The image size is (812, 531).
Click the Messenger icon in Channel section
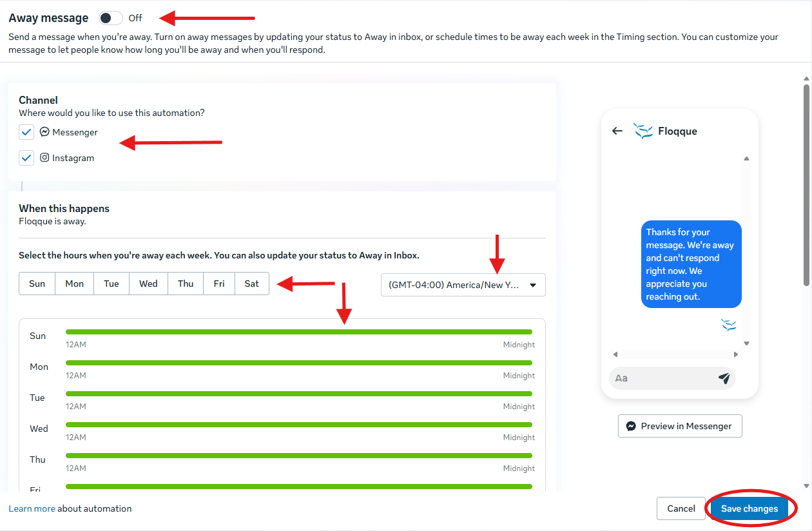[44, 131]
